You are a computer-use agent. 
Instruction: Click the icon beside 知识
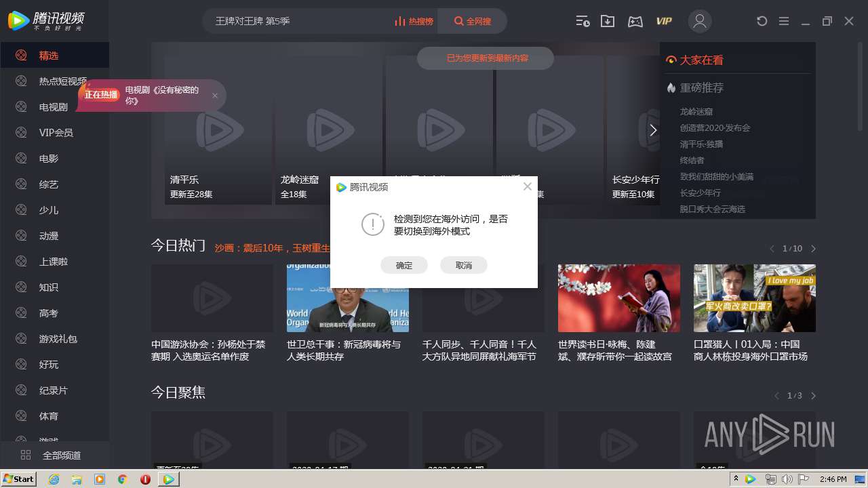coord(21,287)
